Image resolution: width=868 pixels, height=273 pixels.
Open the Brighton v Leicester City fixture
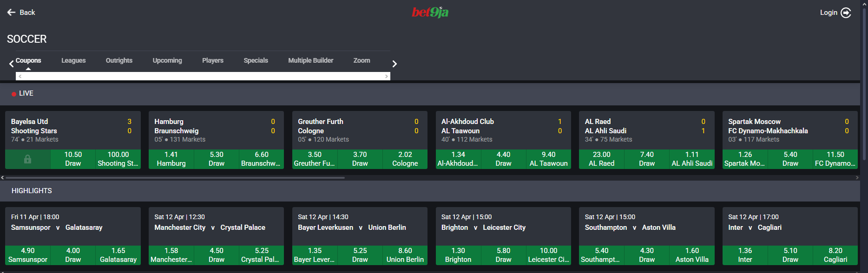pos(503,227)
